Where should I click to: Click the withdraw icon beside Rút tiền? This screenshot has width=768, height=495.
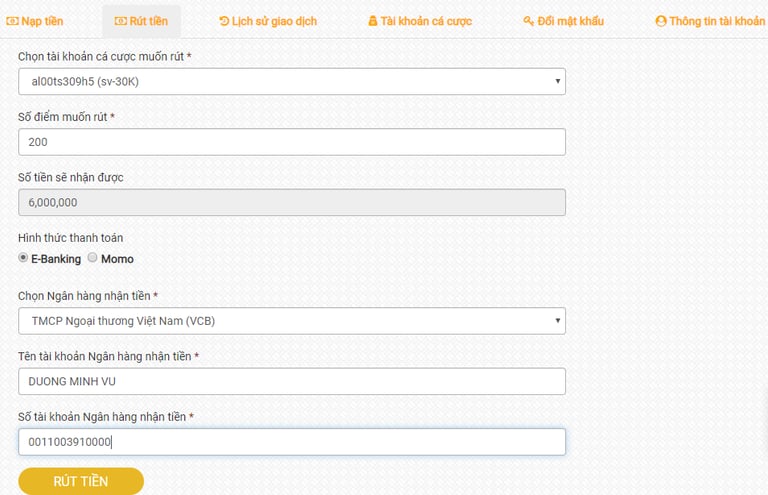[x=121, y=21]
